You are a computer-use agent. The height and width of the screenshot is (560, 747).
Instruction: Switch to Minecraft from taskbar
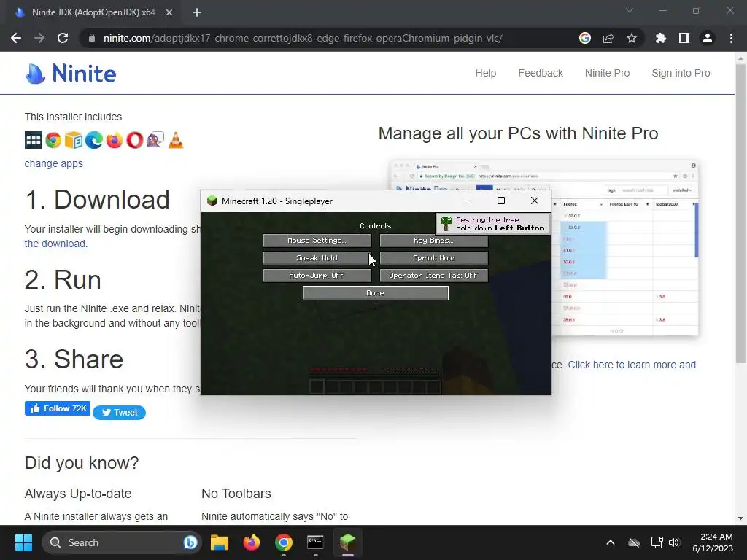pyautogui.click(x=347, y=542)
